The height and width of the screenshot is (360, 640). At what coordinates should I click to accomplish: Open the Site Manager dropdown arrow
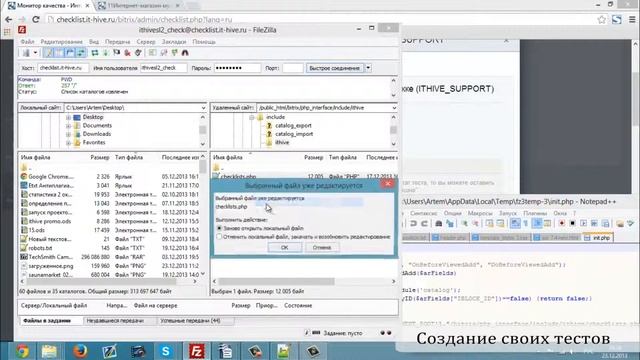(x=36, y=53)
